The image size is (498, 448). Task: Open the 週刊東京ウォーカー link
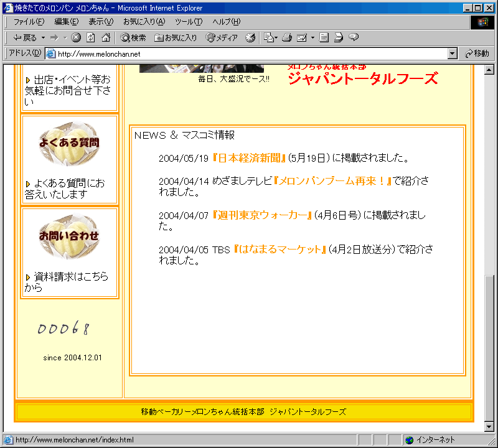tap(262, 215)
